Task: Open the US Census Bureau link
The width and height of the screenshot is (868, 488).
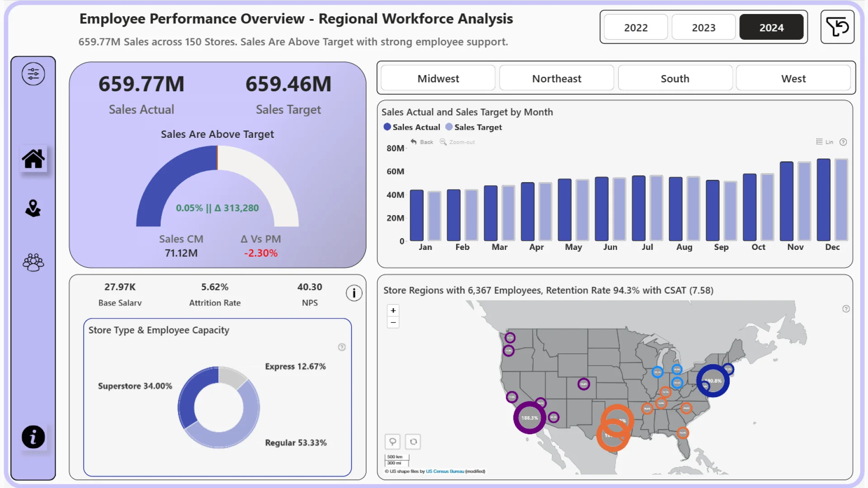Action: click(x=445, y=471)
